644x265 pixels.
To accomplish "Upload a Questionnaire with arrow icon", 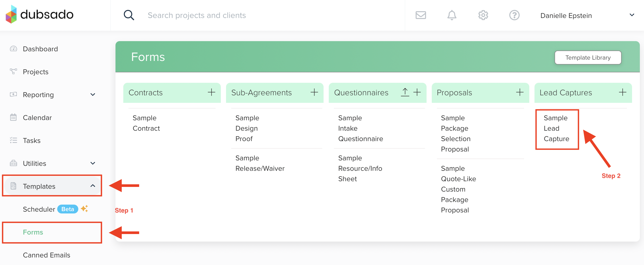I will pyautogui.click(x=405, y=92).
